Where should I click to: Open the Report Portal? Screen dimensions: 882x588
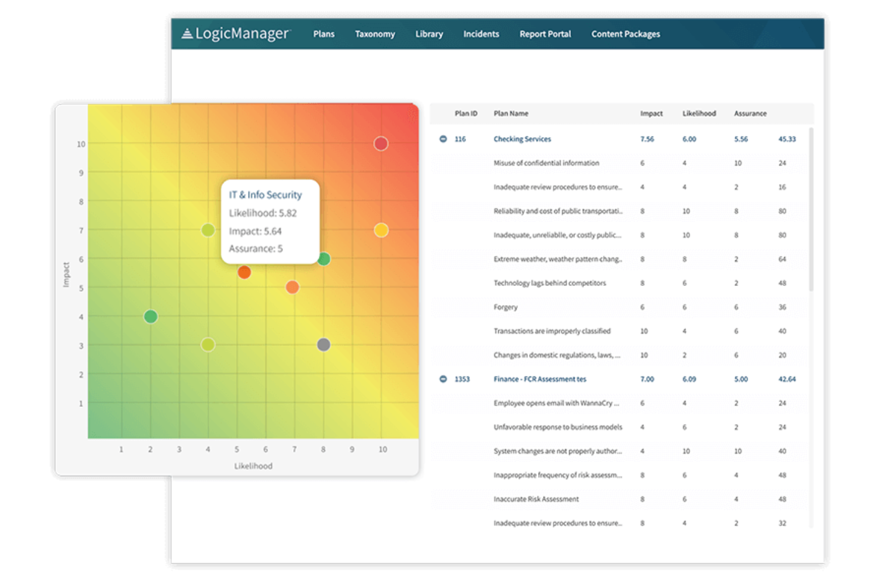click(x=545, y=34)
